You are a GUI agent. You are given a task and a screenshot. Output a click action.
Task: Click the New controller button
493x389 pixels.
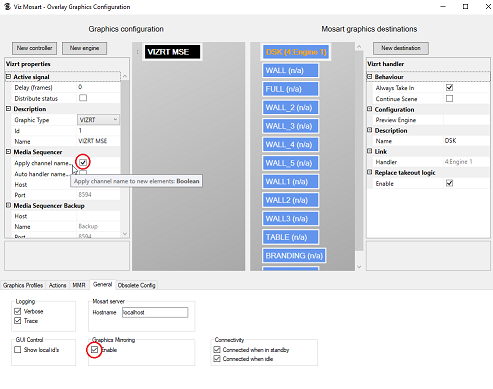pos(34,48)
